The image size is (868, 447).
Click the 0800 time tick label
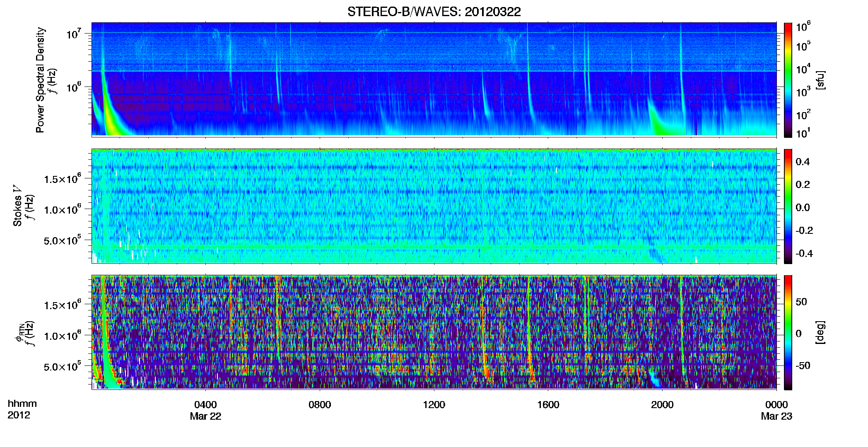[320, 405]
